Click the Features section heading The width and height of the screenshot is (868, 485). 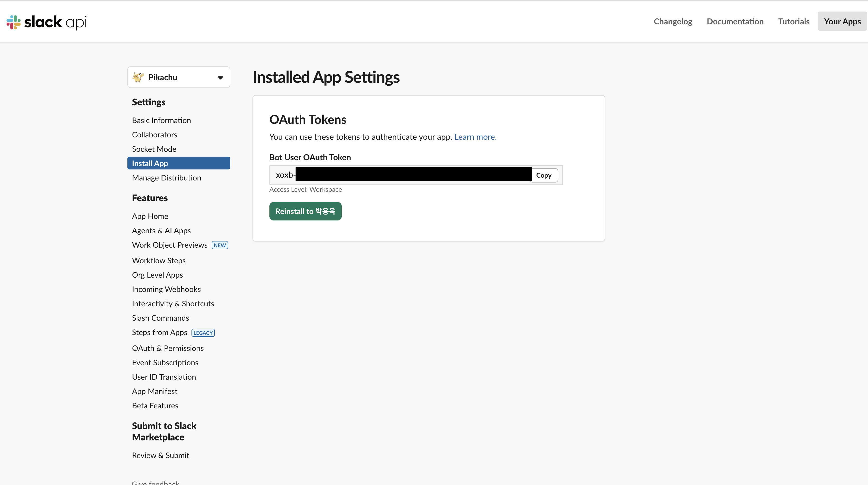click(x=150, y=198)
